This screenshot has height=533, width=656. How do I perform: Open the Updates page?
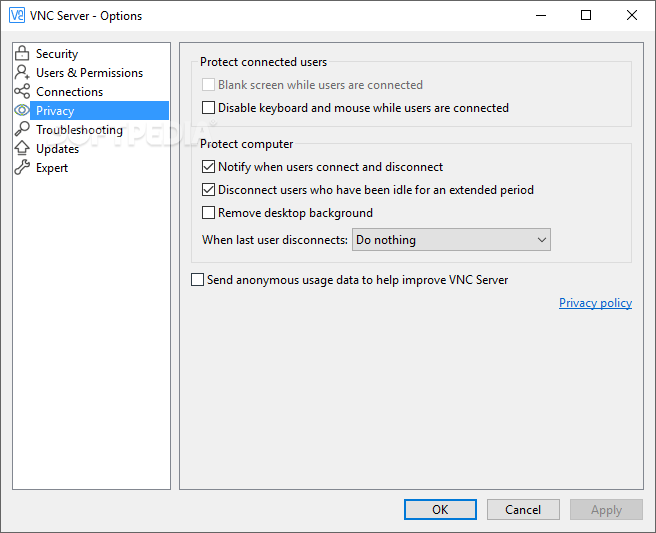(x=57, y=149)
